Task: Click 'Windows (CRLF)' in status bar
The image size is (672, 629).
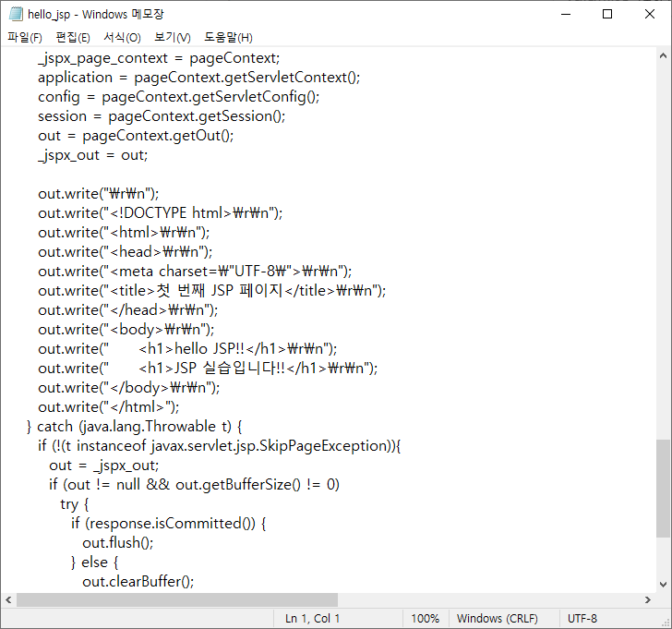Action: (498, 618)
